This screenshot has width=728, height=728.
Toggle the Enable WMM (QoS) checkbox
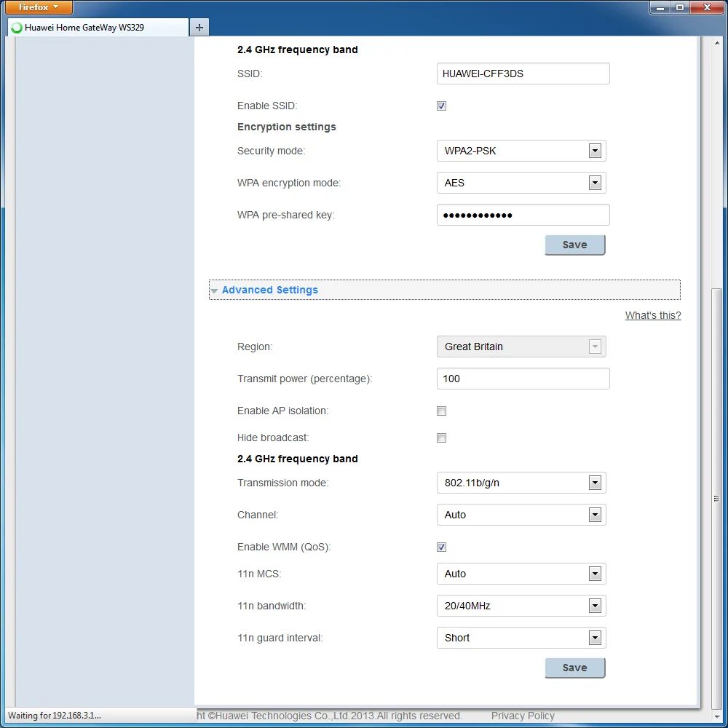tap(441, 547)
